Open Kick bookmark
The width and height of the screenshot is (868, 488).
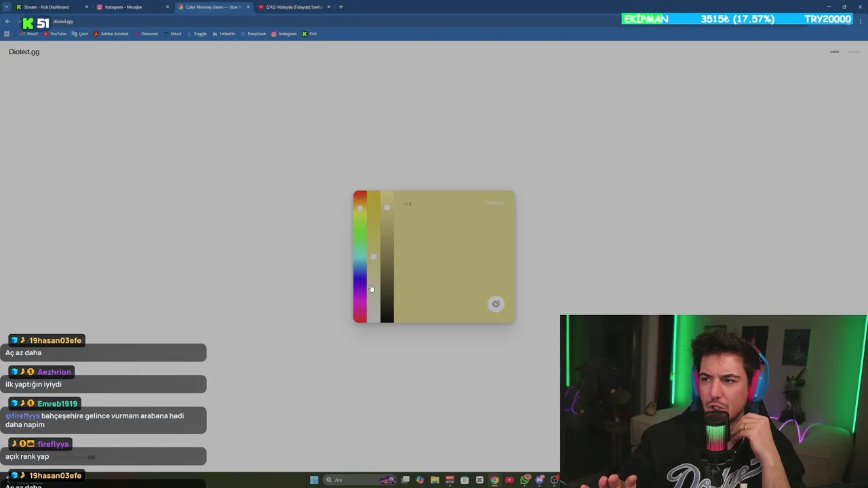click(310, 33)
